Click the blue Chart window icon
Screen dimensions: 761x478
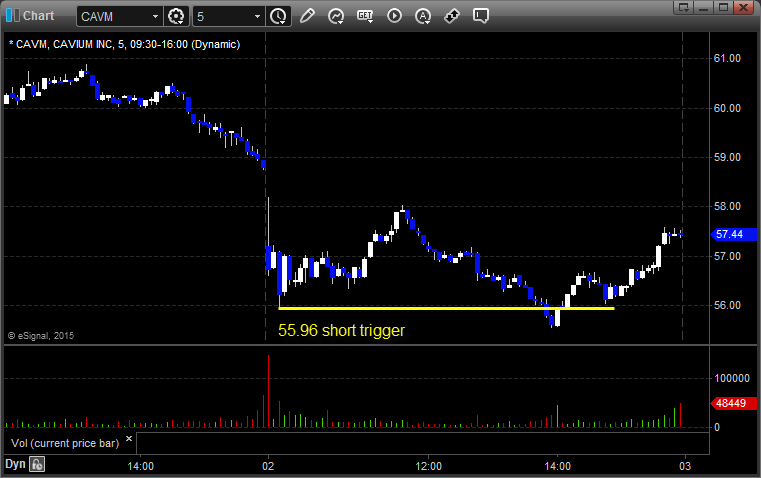pos(13,16)
